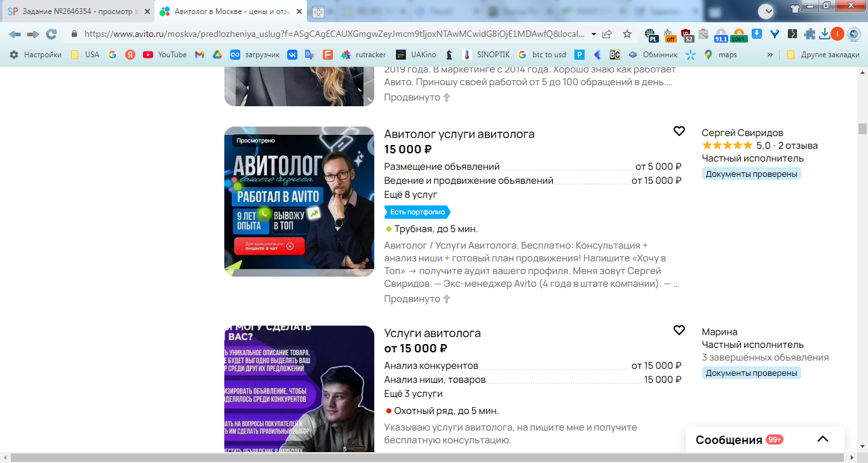868x463 pixels.
Task: Open the Litecoin 91.1 price extension
Action: (721, 34)
